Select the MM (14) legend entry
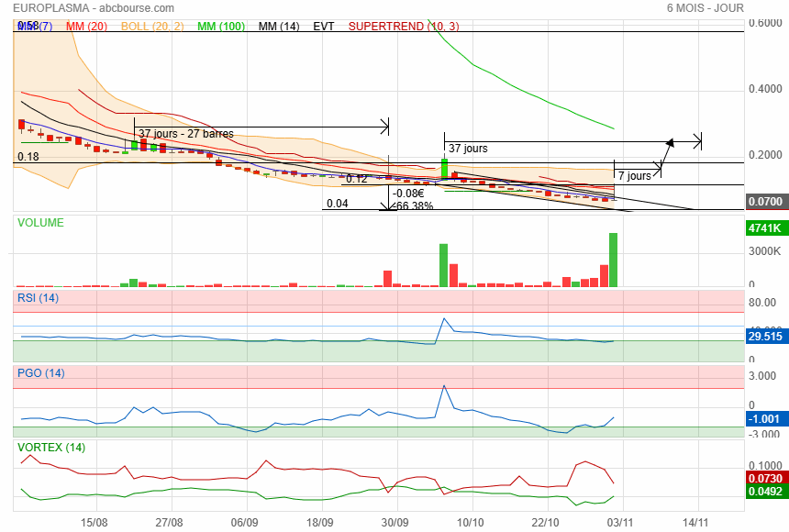 pyautogui.click(x=279, y=27)
